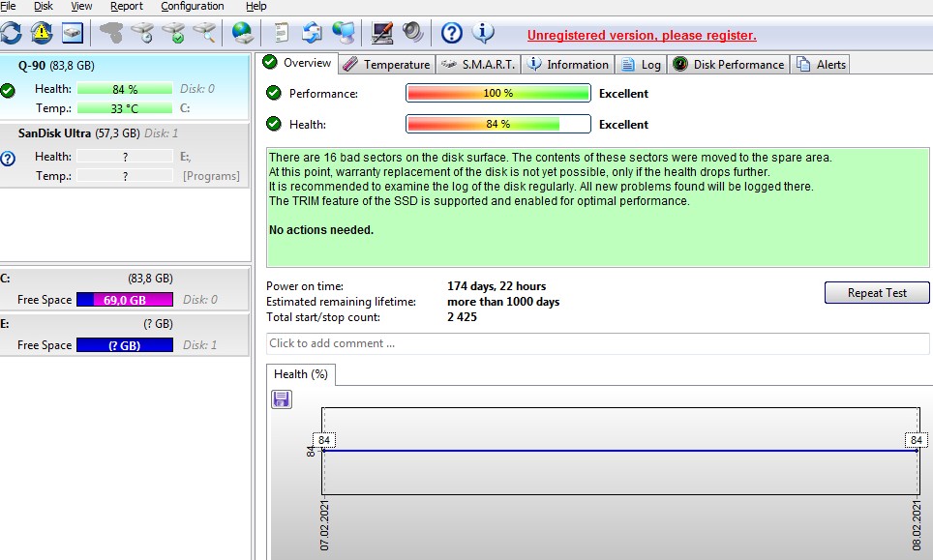The width and height of the screenshot is (933, 560).
Task: Click the 'Unregistered version, please register.' link
Action: click(642, 35)
